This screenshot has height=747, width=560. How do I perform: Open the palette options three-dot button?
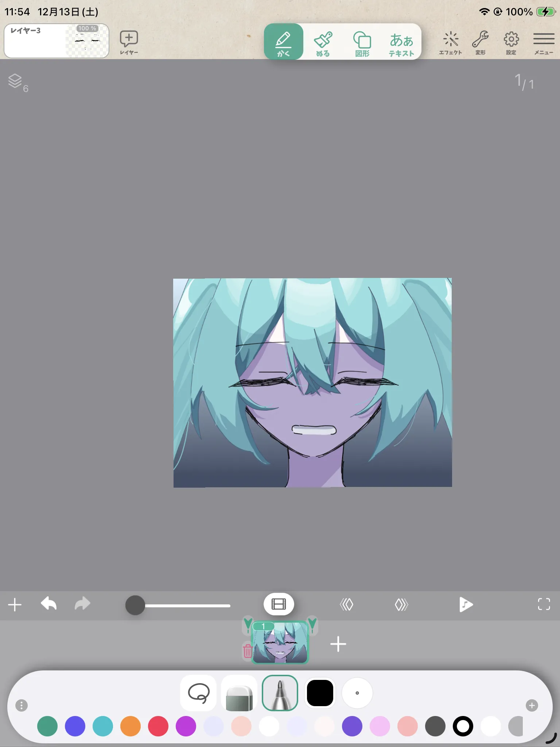(x=22, y=705)
